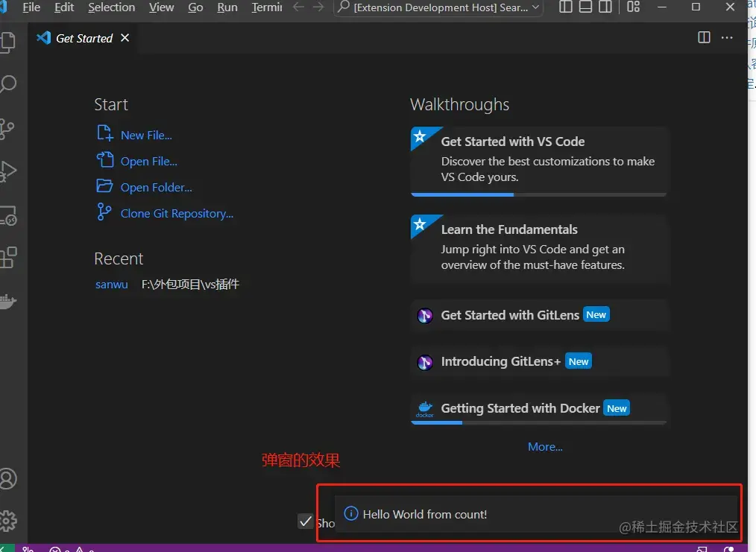Toggle the show welcome page checkbox
756x552 pixels.
pos(306,521)
